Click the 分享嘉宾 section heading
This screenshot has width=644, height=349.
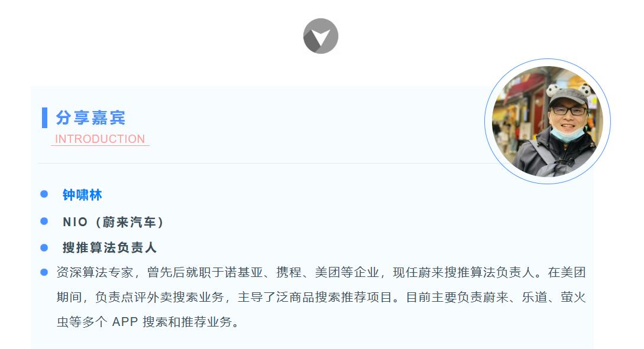90,118
